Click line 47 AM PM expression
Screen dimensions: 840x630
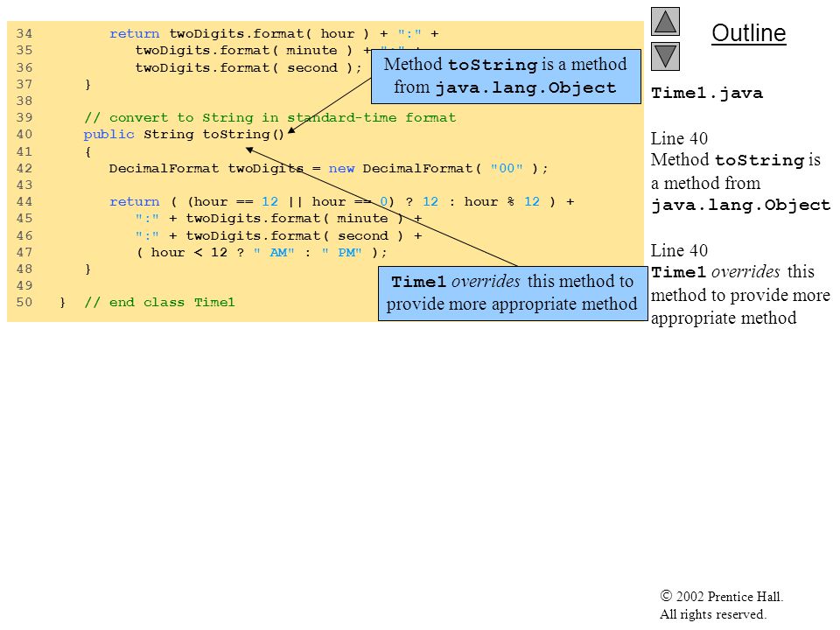262,252
